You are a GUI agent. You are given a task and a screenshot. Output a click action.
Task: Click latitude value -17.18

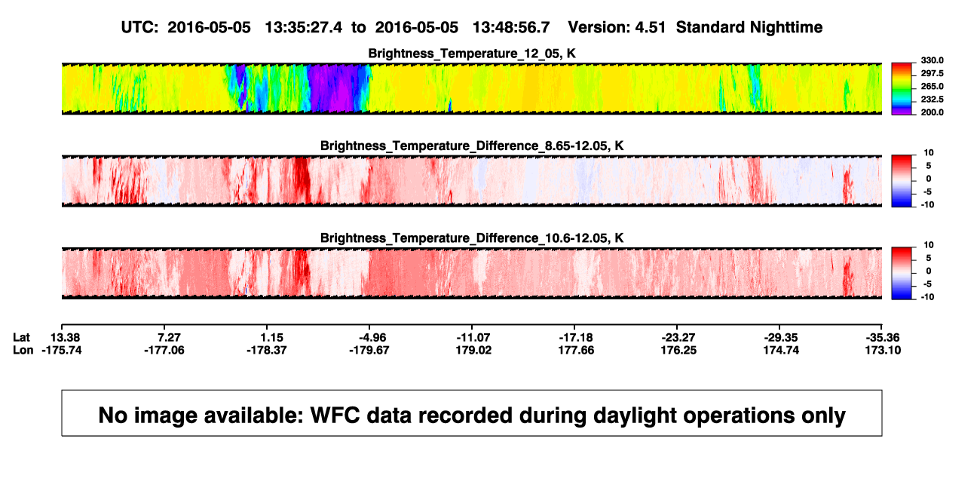(x=577, y=337)
